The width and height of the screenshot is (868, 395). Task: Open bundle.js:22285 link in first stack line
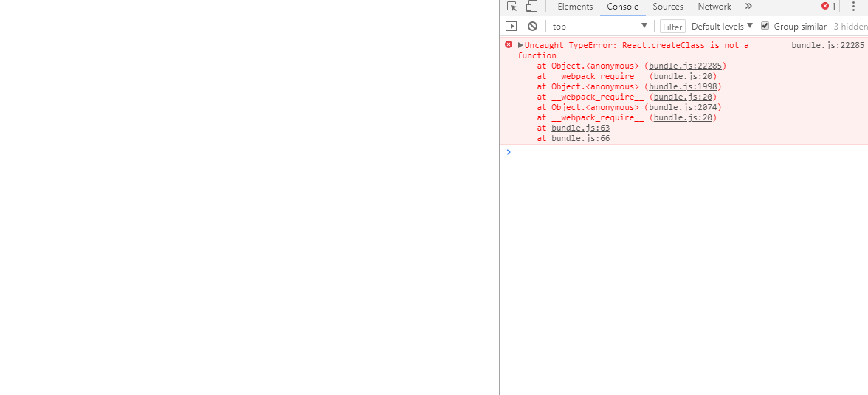click(x=685, y=66)
